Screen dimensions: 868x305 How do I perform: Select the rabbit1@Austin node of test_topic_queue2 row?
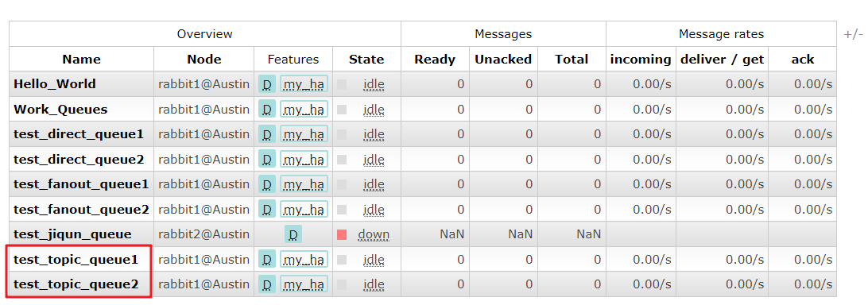click(203, 284)
